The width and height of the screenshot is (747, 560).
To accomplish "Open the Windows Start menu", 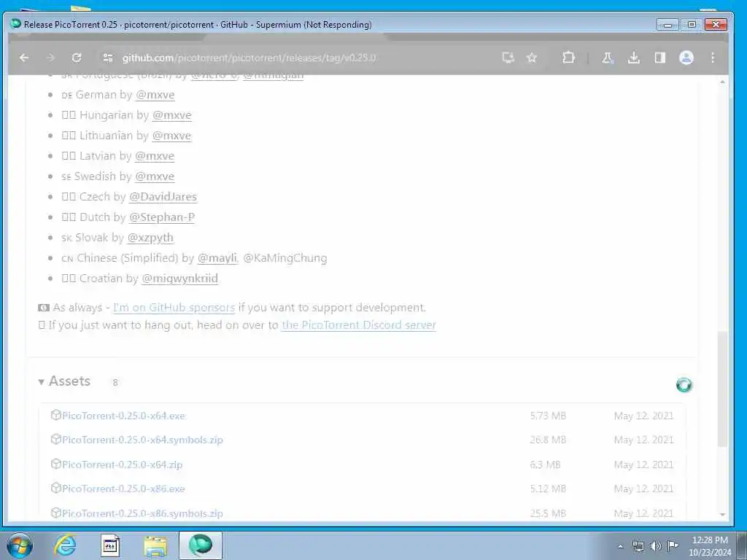I will pyautogui.click(x=20, y=545).
